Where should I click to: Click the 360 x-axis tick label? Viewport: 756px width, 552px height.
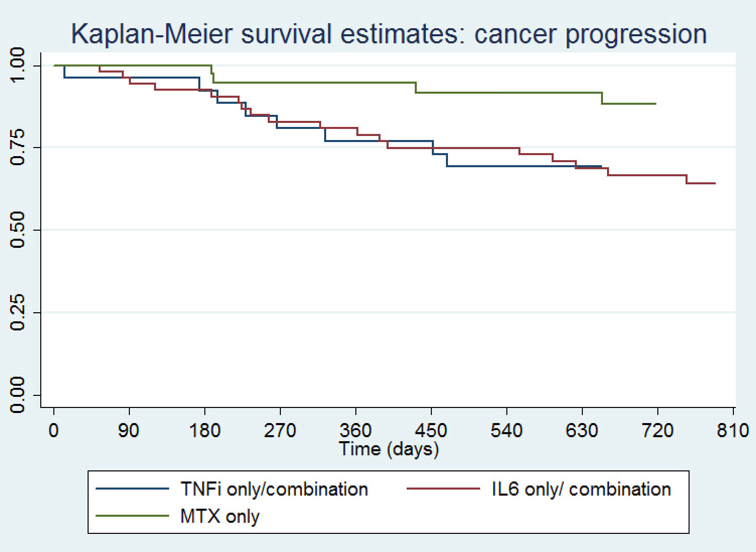[356, 431]
